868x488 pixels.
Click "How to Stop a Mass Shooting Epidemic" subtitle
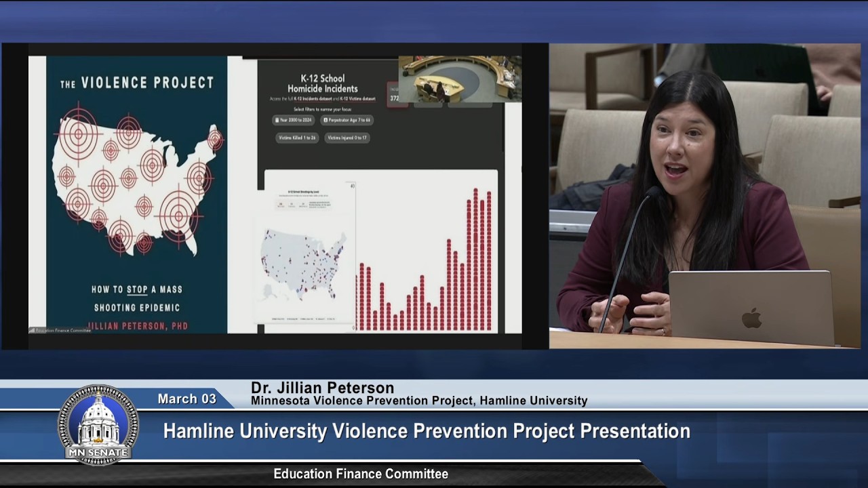click(x=138, y=298)
